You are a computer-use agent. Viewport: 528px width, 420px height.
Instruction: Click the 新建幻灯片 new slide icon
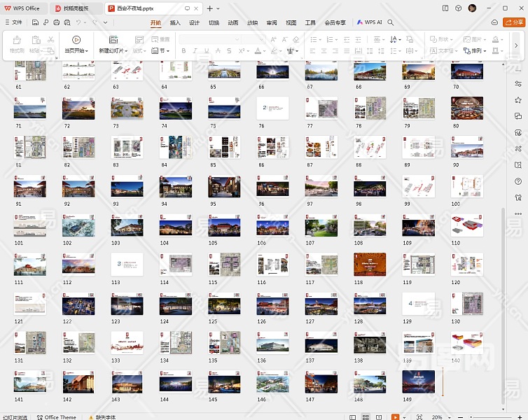tap(113, 40)
